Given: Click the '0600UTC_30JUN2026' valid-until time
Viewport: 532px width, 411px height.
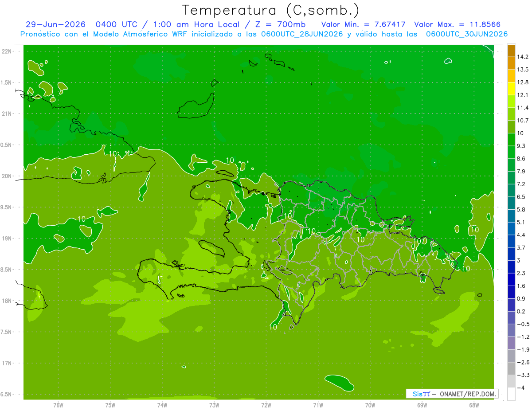Looking at the screenshot, I should 466,34.
